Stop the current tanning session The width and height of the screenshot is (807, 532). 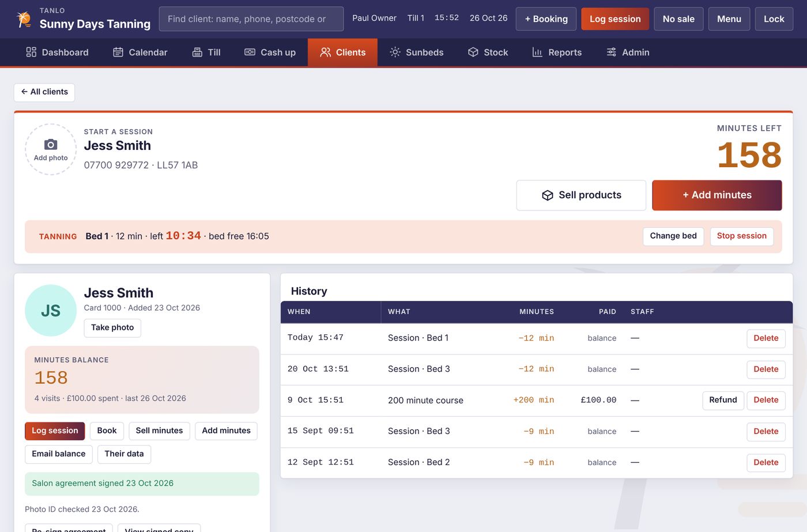pos(741,236)
